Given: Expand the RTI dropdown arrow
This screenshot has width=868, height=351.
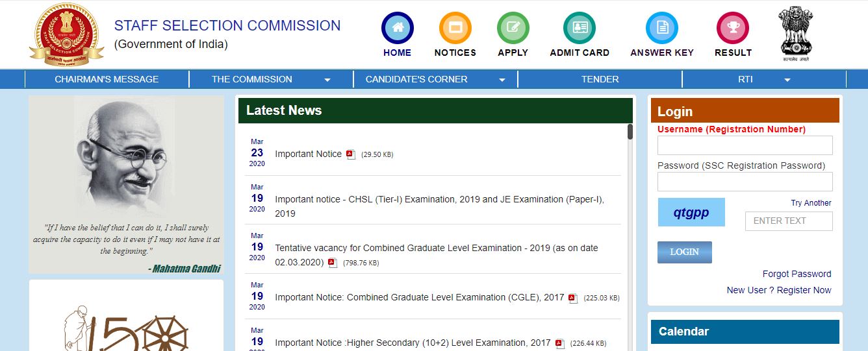Looking at the screenshot, I should 787,80.
